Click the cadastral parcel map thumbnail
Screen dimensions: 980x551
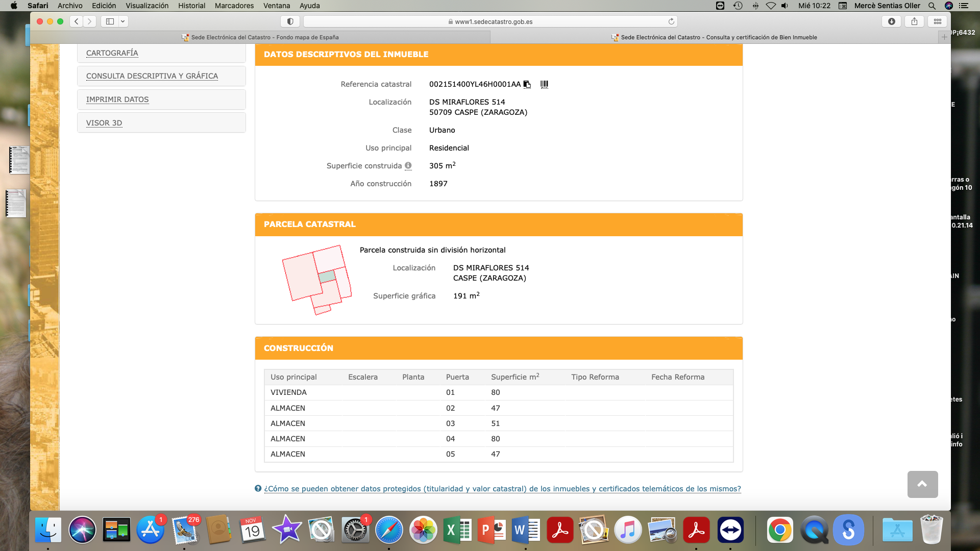point(317,280)
